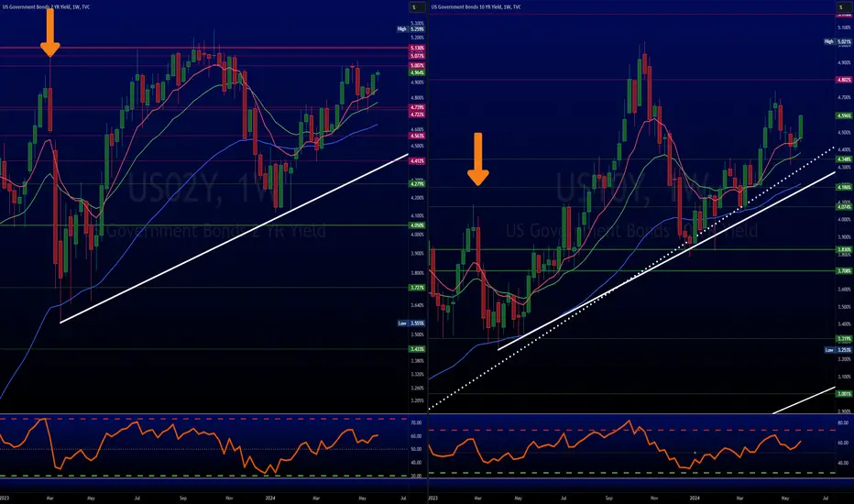This screenshot has width=854, height=504.
Task: Click the 80.00 value on the 10 YR RSI scale
Action: [843, 422]
